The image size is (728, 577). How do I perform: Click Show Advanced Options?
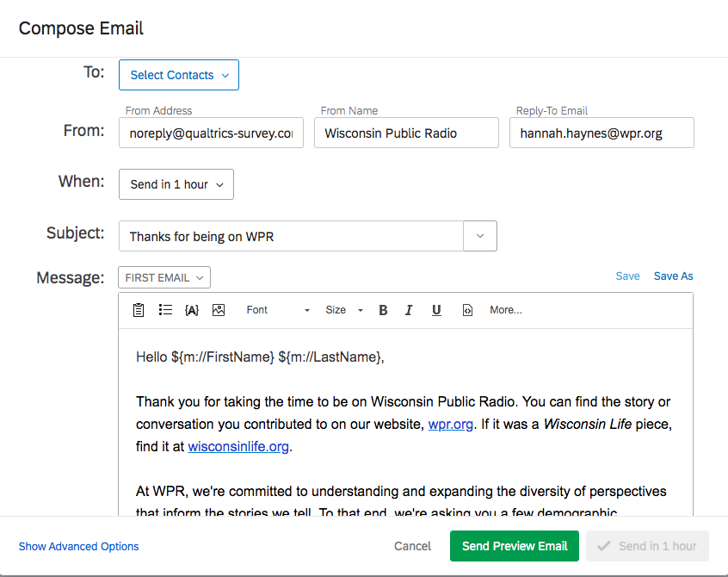(x=78, y=546)
